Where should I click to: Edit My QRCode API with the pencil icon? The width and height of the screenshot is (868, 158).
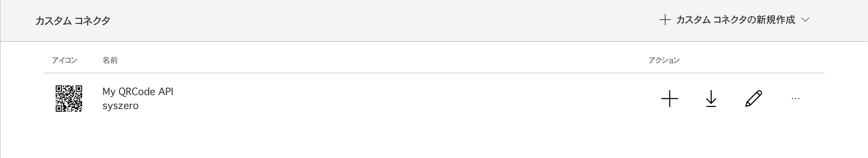point(753,99)
